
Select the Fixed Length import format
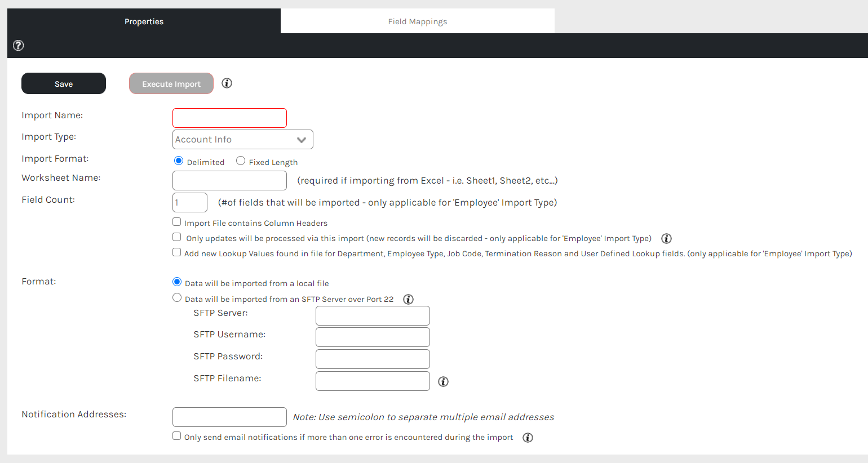(x=241, y=161)
